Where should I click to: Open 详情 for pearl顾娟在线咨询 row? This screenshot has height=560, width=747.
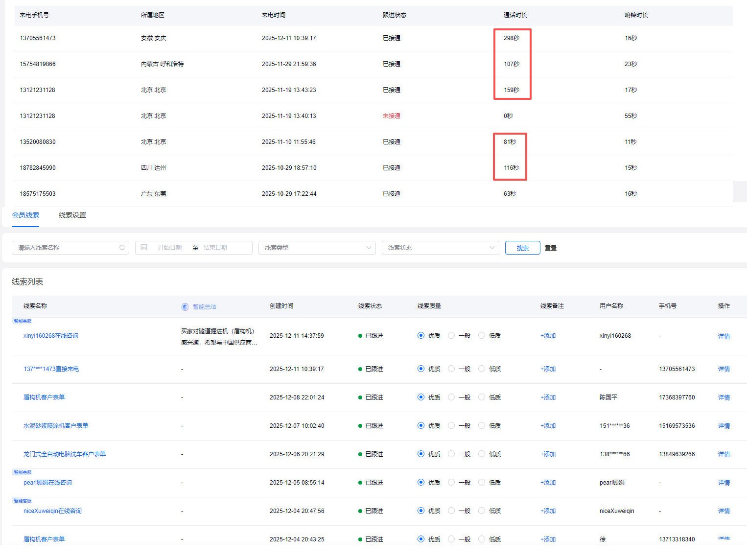click(x=724, y=483)
